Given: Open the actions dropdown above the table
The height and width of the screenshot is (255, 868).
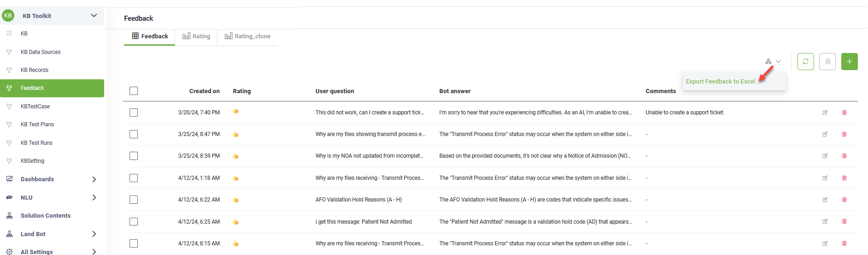Looking at the screenshot, I should pos(773,61).
